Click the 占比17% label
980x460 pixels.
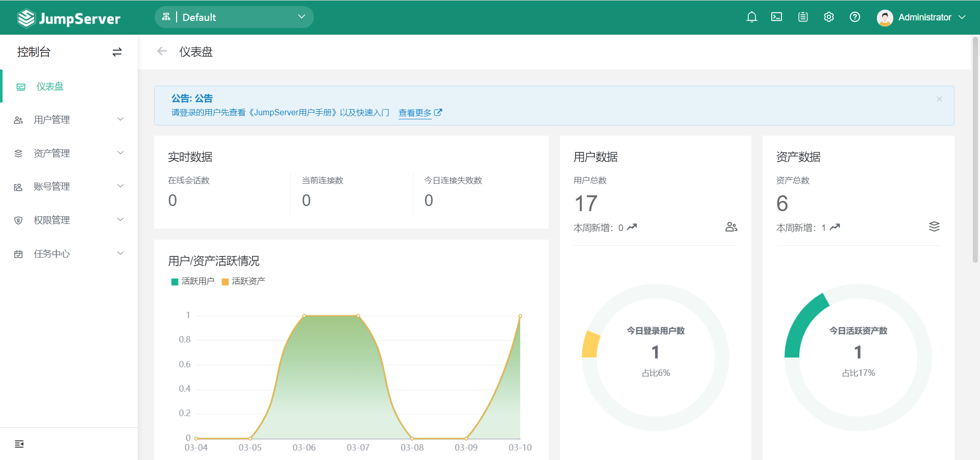click(x=858, y=373)
